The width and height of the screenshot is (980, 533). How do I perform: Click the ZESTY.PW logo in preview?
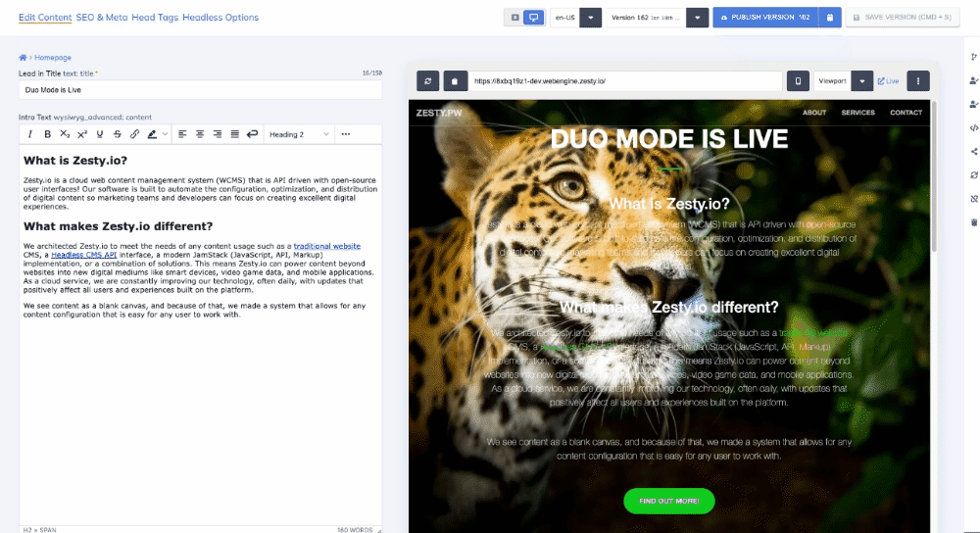click(439, 113)
